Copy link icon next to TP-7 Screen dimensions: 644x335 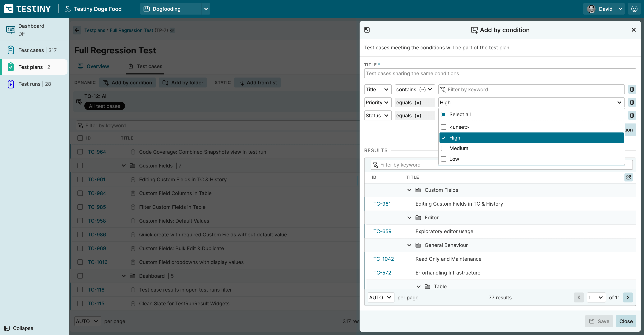(x=172, y=30)
